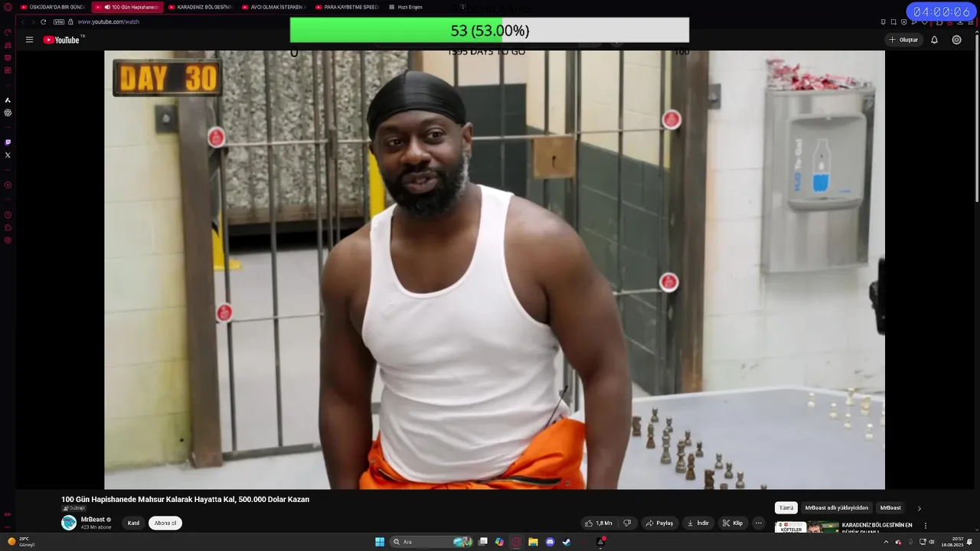Switch to ÜSKÜDAR'DA BİR GÜN tab
Image resolution: width=980 pixels, height=551 pixels.
click(x=53, y=7)
